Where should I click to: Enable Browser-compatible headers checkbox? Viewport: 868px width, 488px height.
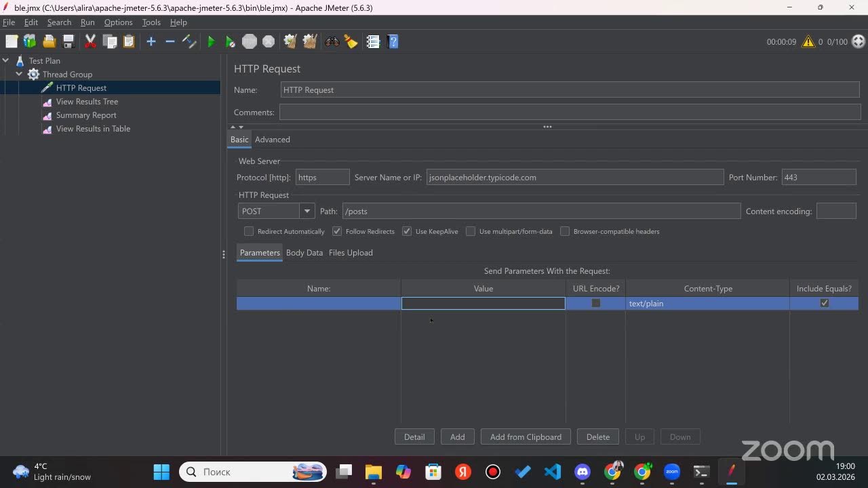(565, 231)
